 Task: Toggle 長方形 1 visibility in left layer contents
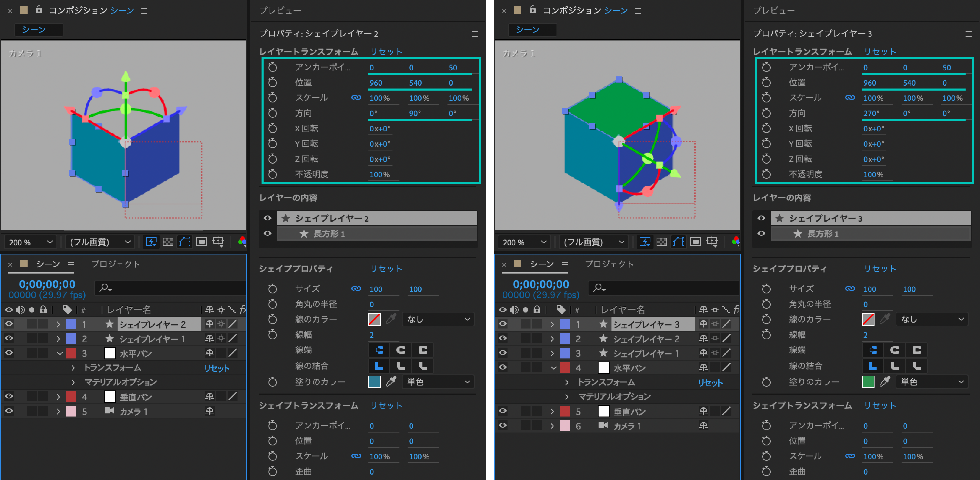[267, 233]
